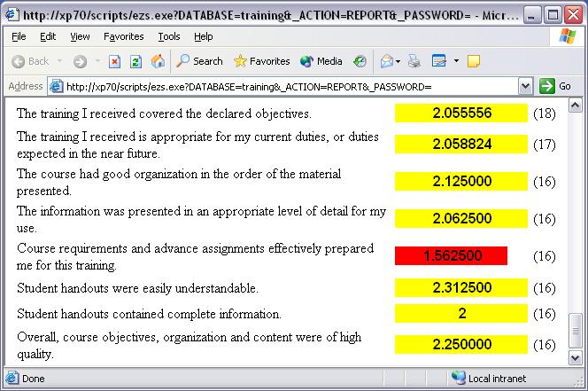This screenshot has height=391, width=588.
Task: Click 'The information was presented' statement
Action: tap(201, 219)
